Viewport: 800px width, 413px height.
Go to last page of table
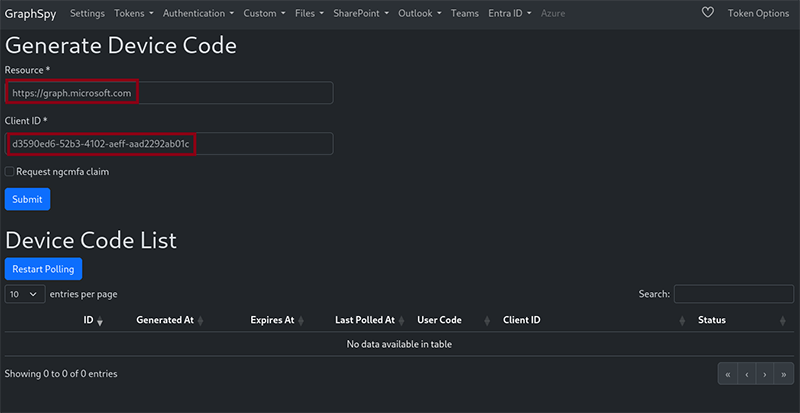click(x=782, y=374)
